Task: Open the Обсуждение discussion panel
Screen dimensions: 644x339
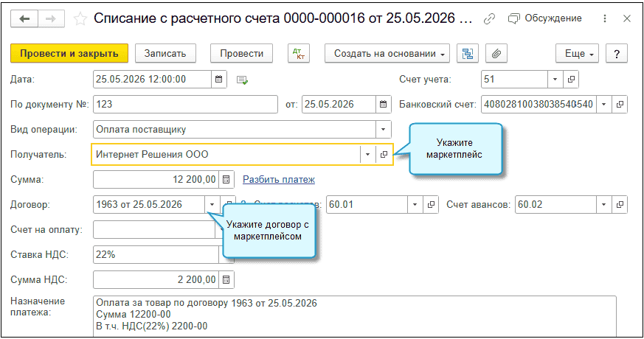Action: [x=545, y=18]
